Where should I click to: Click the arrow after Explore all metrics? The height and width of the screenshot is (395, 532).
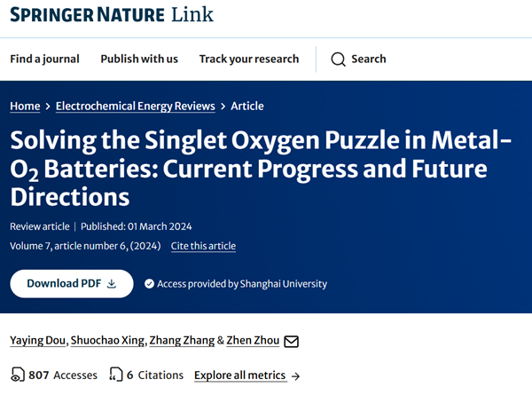tap(296, 376)
